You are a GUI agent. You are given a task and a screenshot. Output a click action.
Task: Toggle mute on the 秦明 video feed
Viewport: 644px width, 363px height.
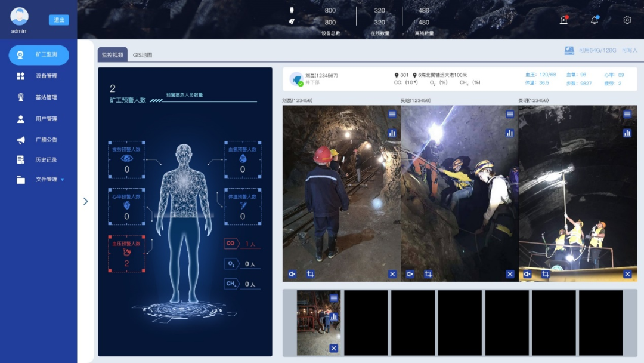pos(527,274)
